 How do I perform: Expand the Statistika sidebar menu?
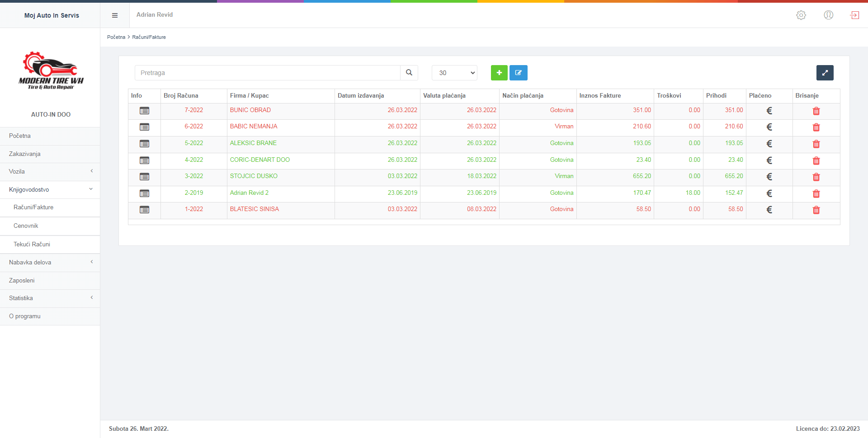pyautogui.click(x=50, y=298)
